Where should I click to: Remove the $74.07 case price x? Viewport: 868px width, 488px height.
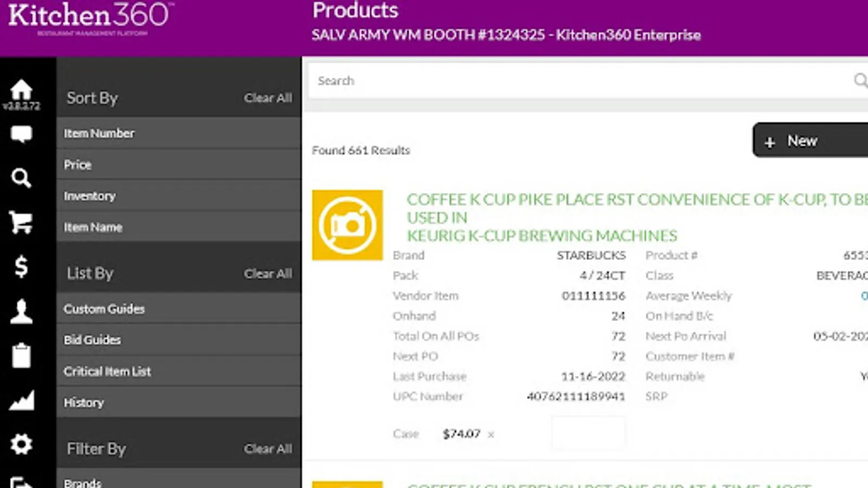[491, 434]
